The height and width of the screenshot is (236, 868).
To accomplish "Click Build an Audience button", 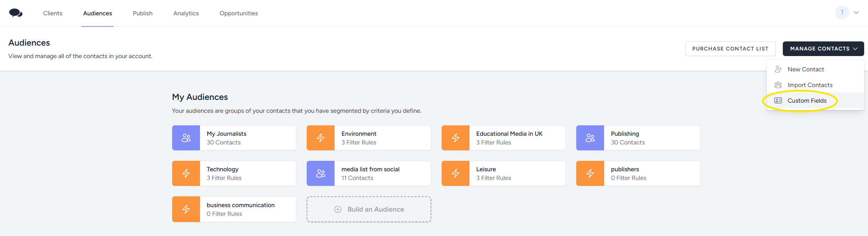I will (369, 209).
